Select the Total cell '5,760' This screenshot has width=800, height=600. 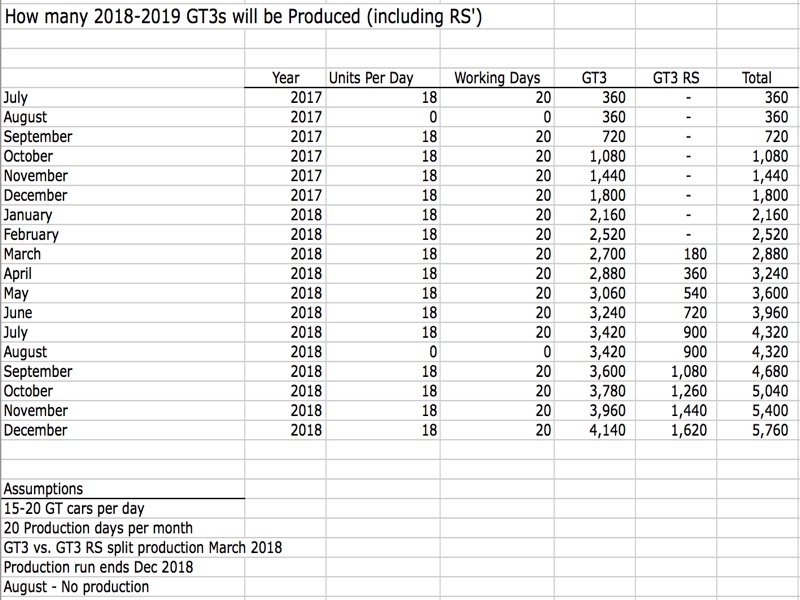(770, 430)
